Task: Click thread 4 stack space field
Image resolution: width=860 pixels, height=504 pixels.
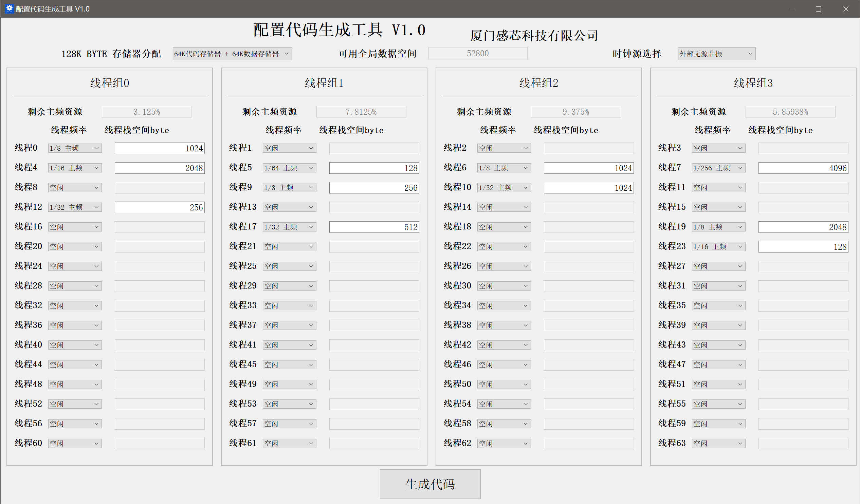Action: point(159,168)
